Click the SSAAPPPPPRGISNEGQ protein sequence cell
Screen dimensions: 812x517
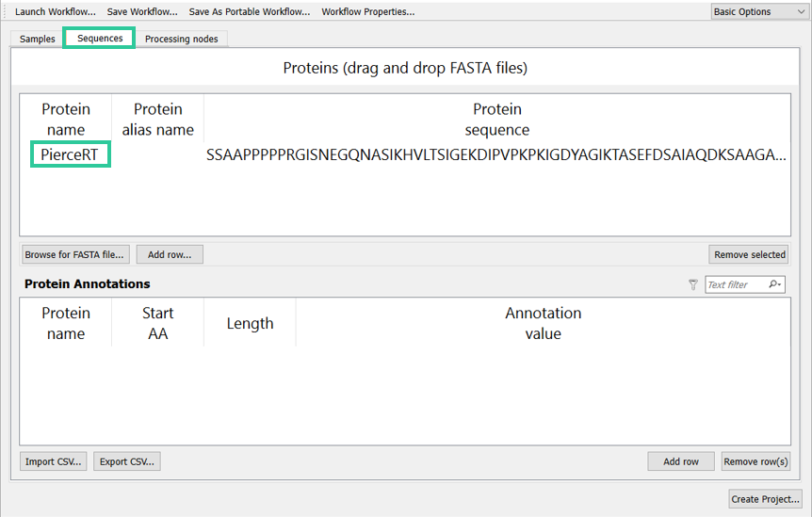(496, 154)
